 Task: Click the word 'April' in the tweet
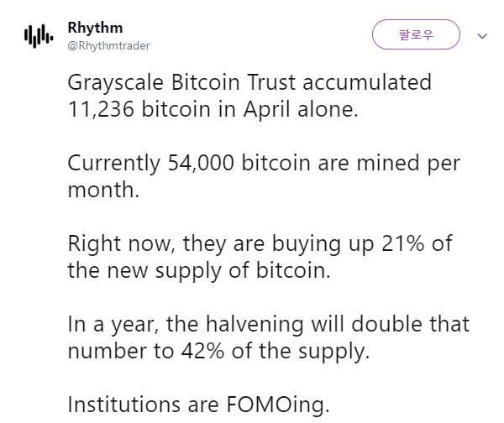pos(266,110)
